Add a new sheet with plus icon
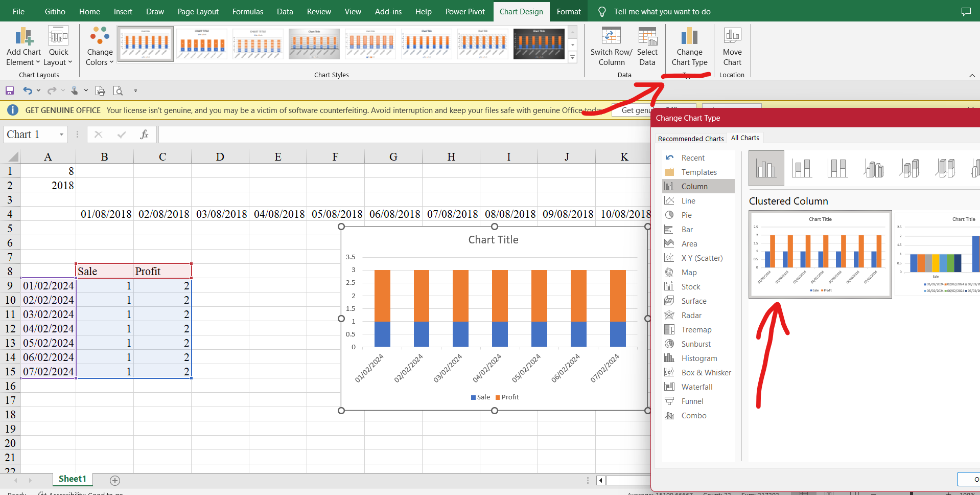 (x=115, y=480)
